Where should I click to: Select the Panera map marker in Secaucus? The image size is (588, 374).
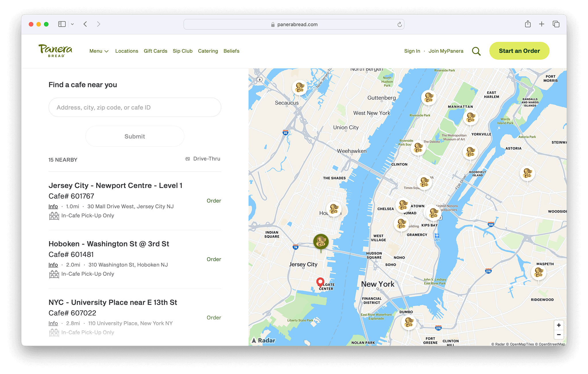coord(300,87)
